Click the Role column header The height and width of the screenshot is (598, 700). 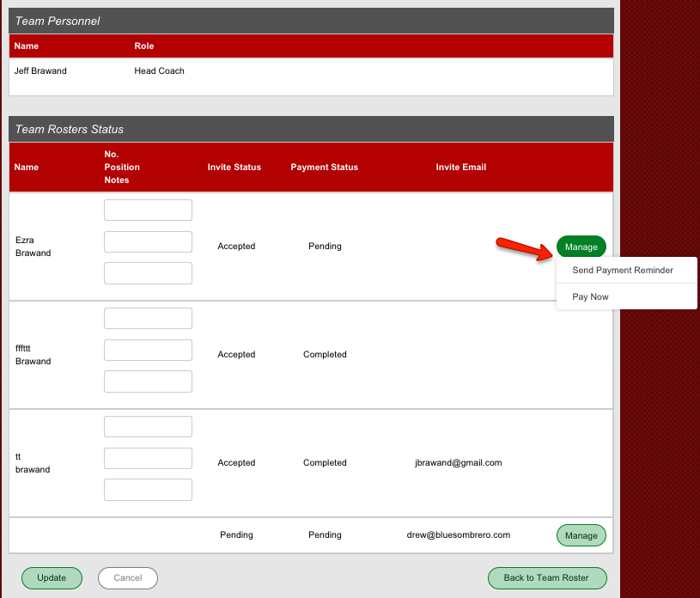(144, 46)
